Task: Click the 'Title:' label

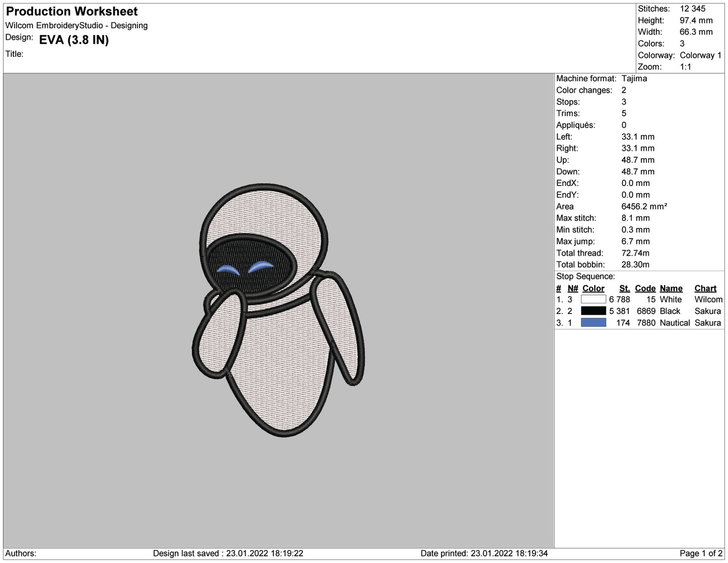Action: tap(14, 54)
